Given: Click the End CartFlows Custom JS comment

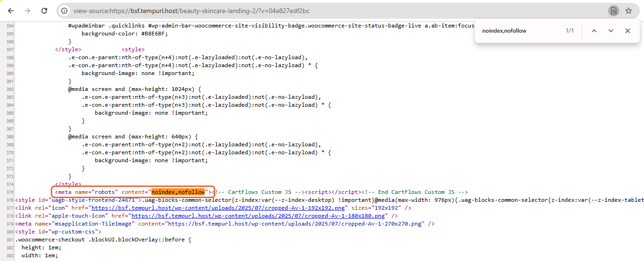Looking at the screenshot, I should click(x=415, y=192).
